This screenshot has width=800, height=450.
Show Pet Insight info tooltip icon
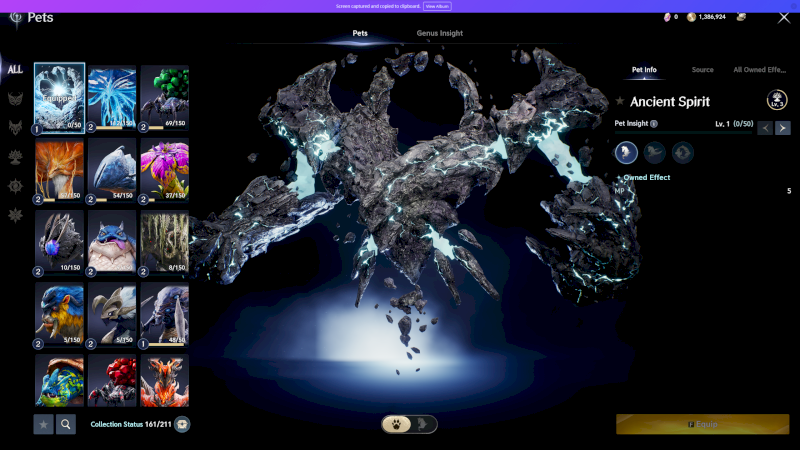click(654, 123)
